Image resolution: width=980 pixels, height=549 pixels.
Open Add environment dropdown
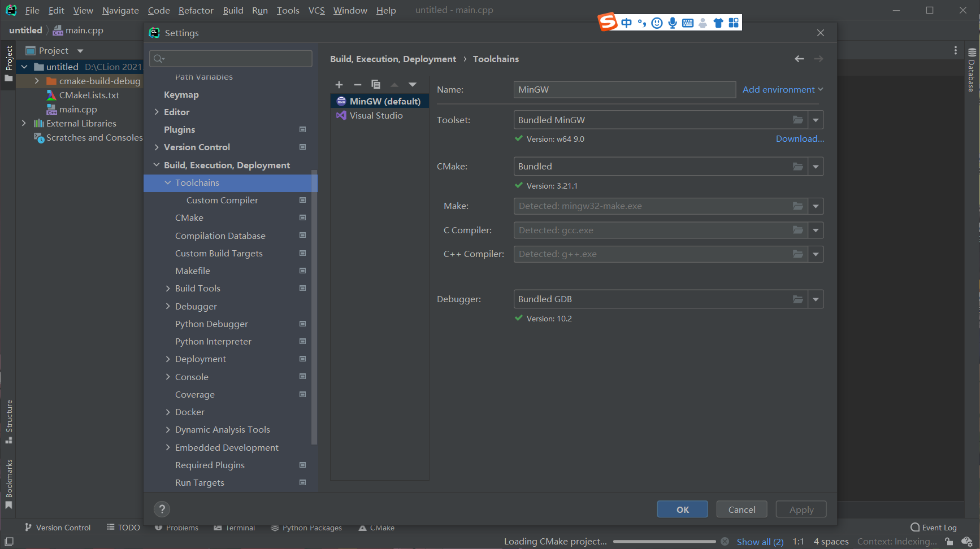[783, 89]
